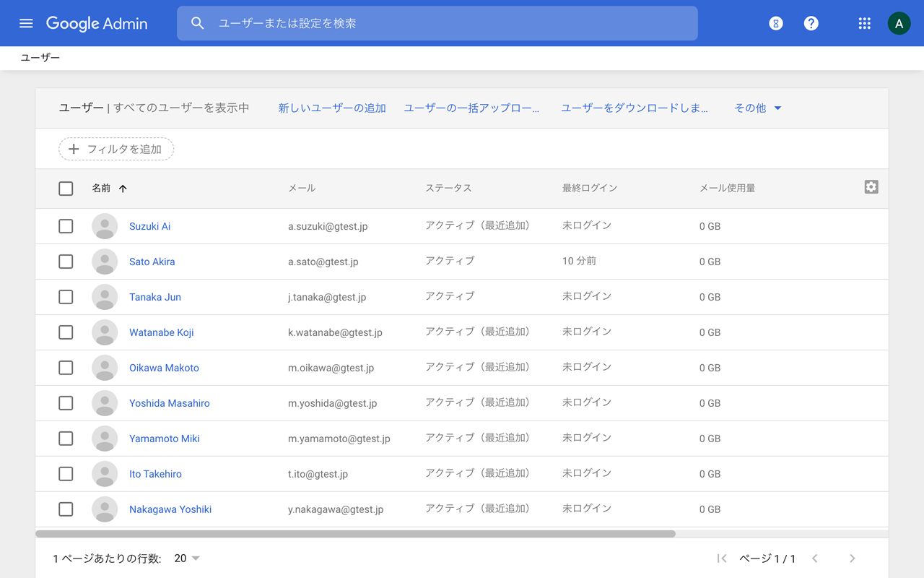This screenshot has height=578, width=924.
Task: Check the box for Suzuki Ai
Action: pos(66,226)
